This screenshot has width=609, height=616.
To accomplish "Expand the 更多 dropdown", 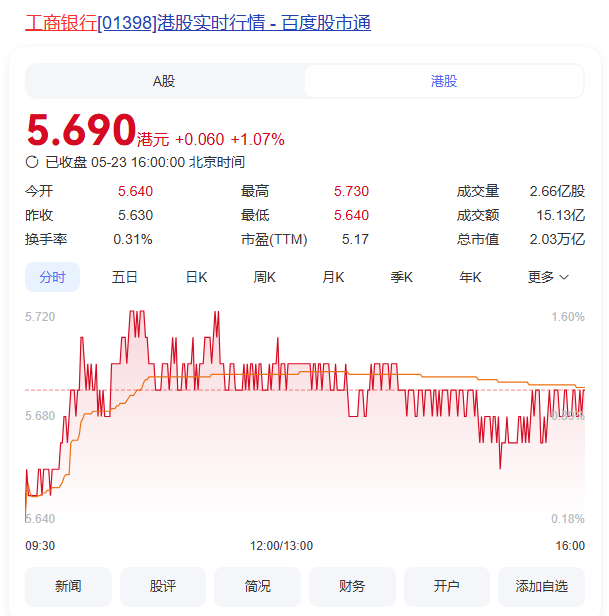I will 548,277.
